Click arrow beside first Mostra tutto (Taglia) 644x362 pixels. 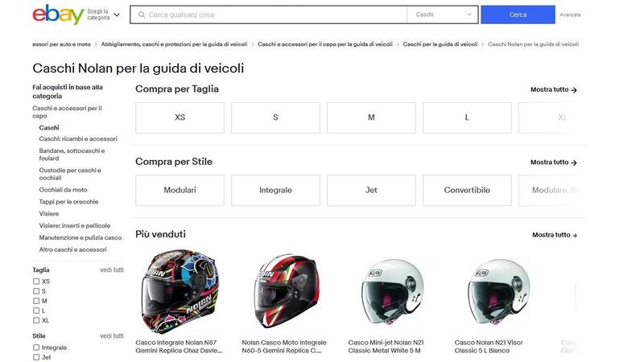point(574,90)
